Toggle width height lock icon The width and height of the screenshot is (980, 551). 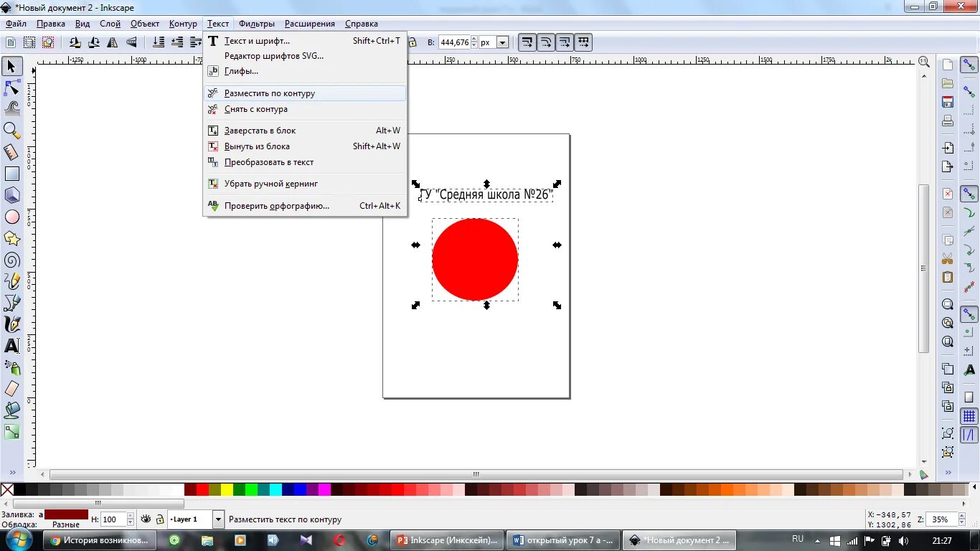click(413, 42)
